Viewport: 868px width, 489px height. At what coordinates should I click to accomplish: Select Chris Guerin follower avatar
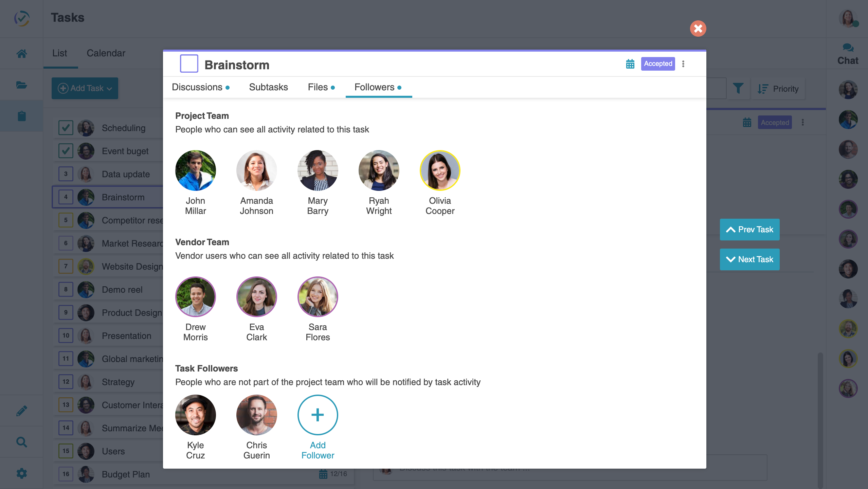(x=257, y=415)
